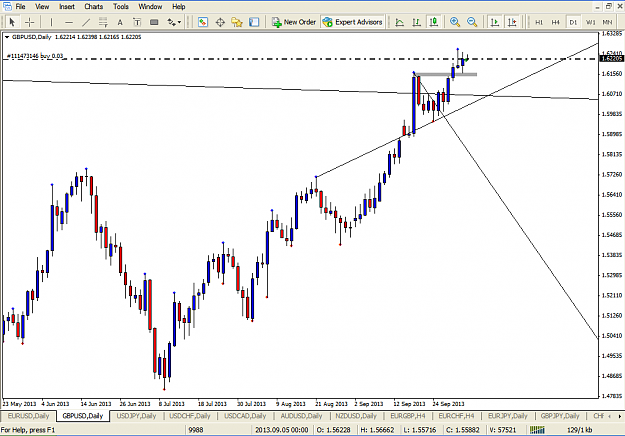Click the 129/1 kb traffic indicator
The width and height of the screenshot is (625, 436).
[579, 430]
